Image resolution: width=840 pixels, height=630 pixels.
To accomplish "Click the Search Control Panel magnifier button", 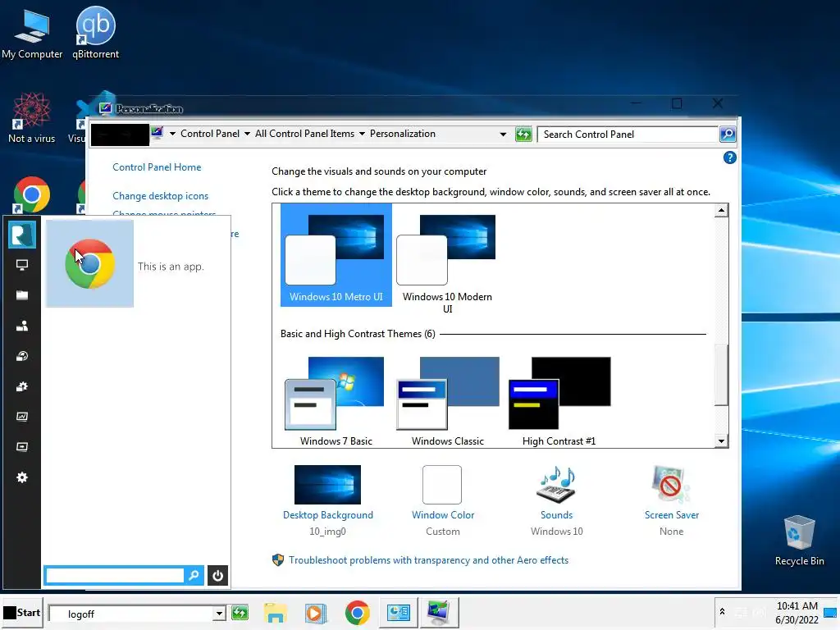I will click(x=728, y=134).
